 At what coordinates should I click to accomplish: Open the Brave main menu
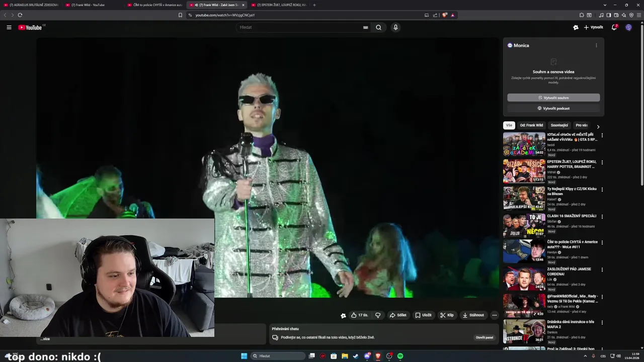[639, 15]
